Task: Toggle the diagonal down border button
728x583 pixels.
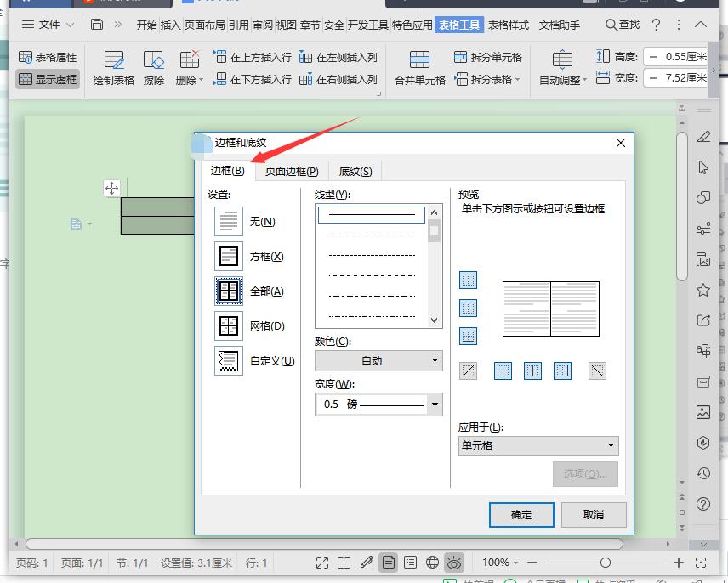Action: point(597,371)
